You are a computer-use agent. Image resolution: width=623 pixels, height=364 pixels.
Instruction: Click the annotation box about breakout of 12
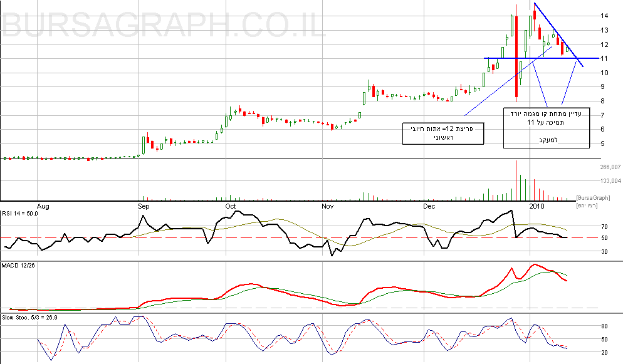[444, 133]
